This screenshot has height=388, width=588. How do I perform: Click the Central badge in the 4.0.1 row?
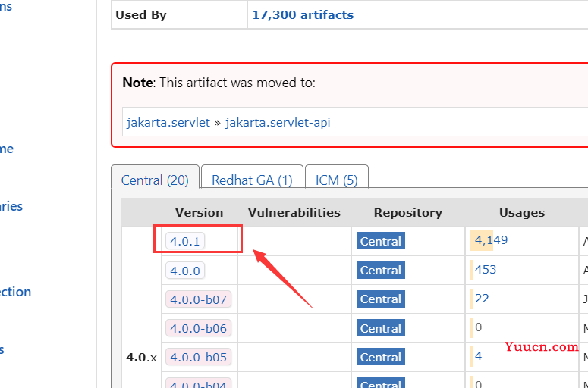[x=381, y=241]
